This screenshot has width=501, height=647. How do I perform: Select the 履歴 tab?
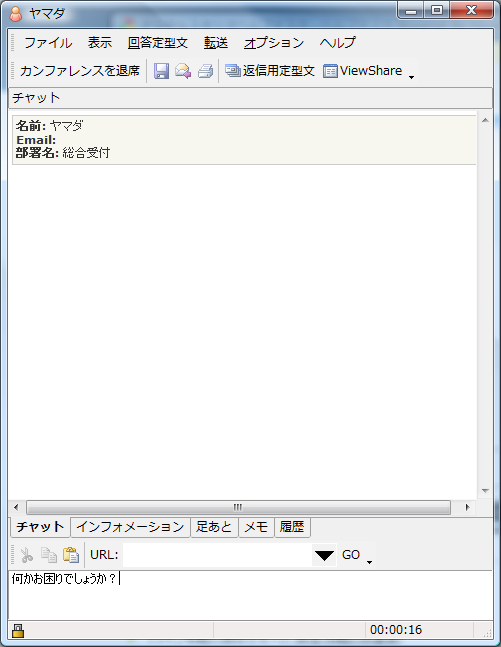(x=292, y=527)
